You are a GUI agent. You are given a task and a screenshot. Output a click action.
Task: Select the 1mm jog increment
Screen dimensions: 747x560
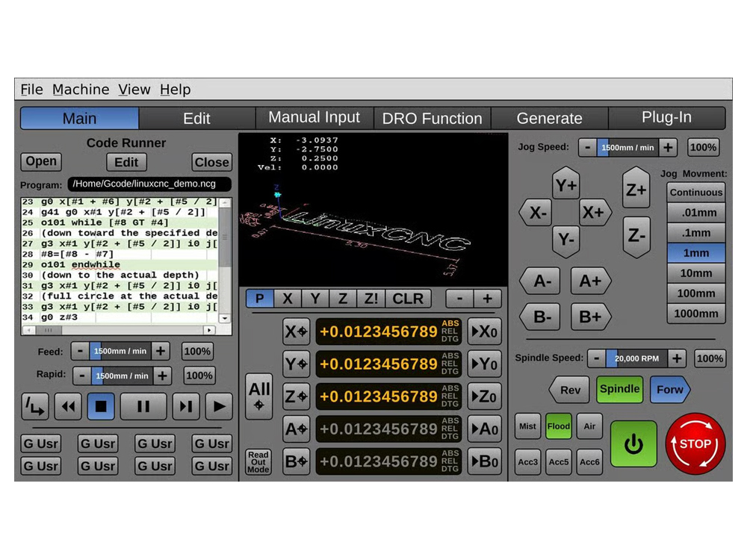tap(695, 253)
